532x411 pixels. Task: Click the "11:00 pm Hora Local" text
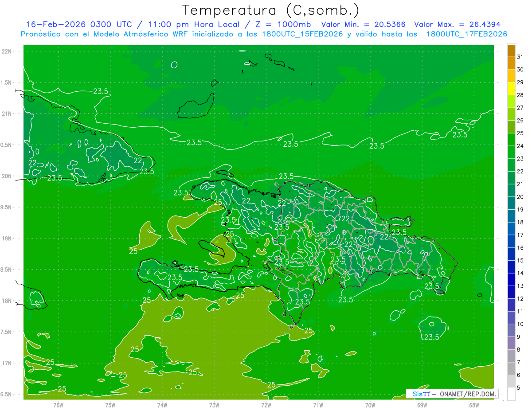tap(192, 24)
